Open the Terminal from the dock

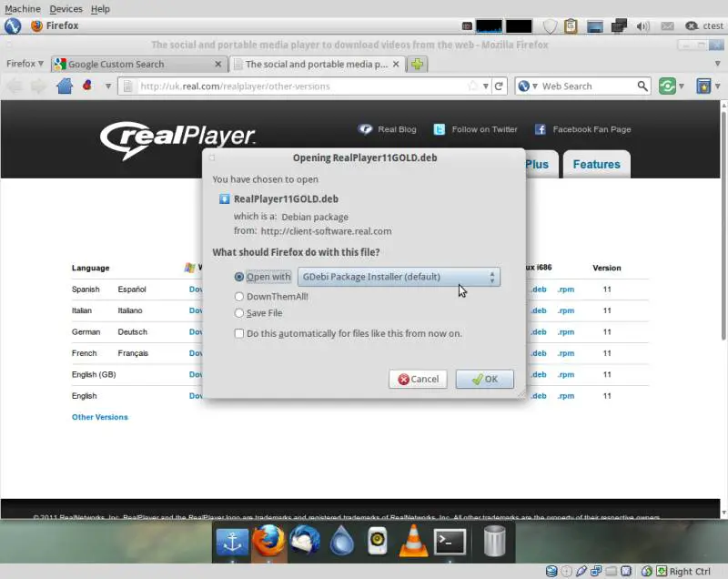[x=450, y=542]
